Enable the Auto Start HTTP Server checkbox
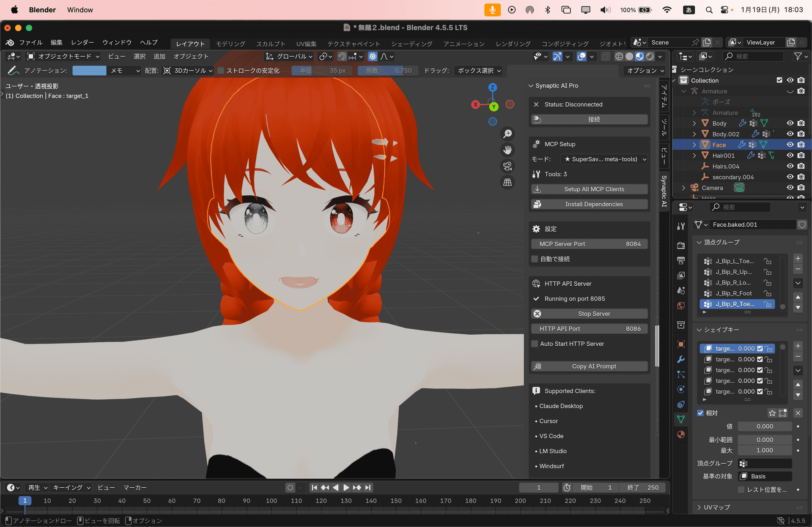This screenshot has width=812, height=527. pos(535,344)
